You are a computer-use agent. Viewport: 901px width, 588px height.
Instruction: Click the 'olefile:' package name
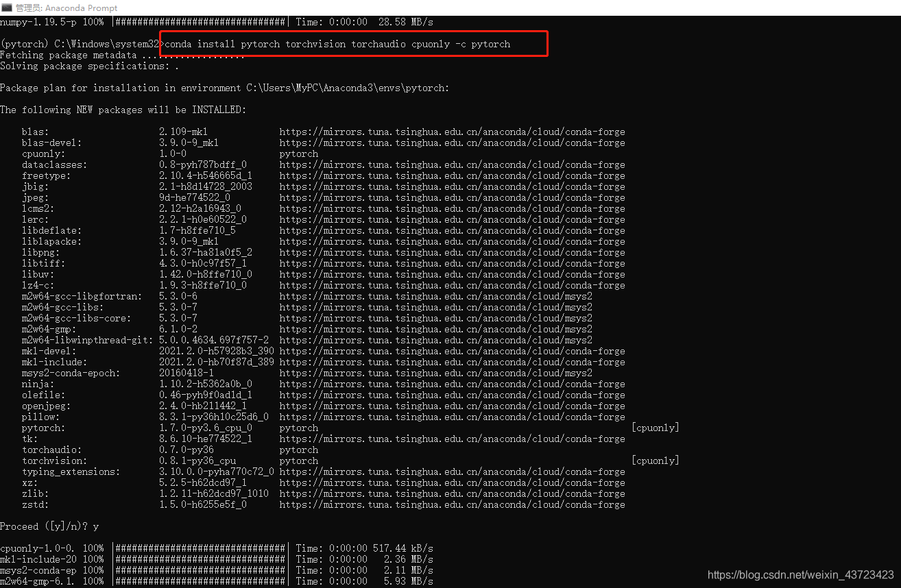[x=44, y=395]
